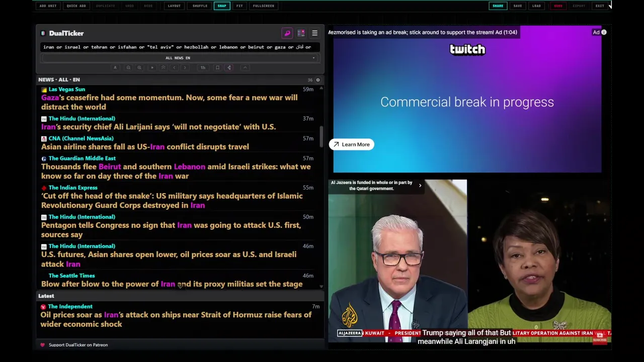Open Seattle Times Blow after blow headline
The height and width of the screenshot is (362, 644).
click(172, 284)
